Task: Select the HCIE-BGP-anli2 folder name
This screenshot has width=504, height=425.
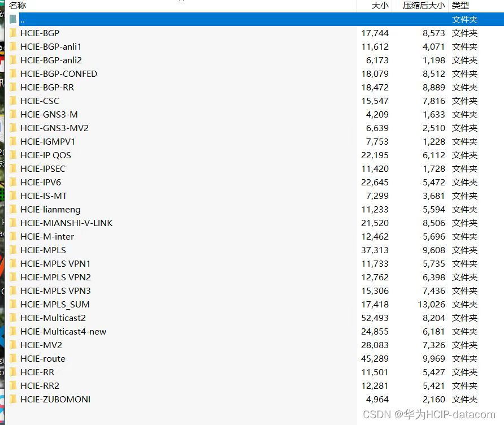Action: [x=51, y=60]
